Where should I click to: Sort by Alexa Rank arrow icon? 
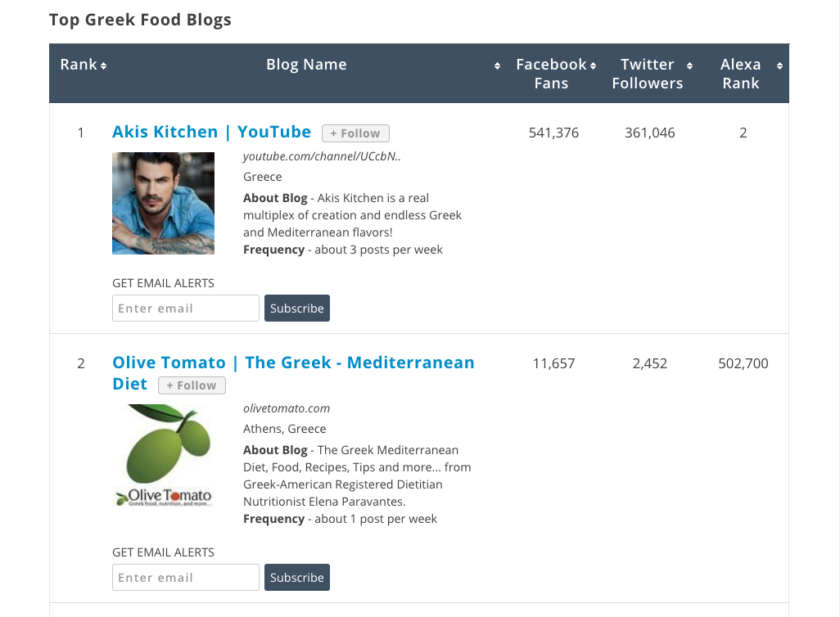click(779, 65)
